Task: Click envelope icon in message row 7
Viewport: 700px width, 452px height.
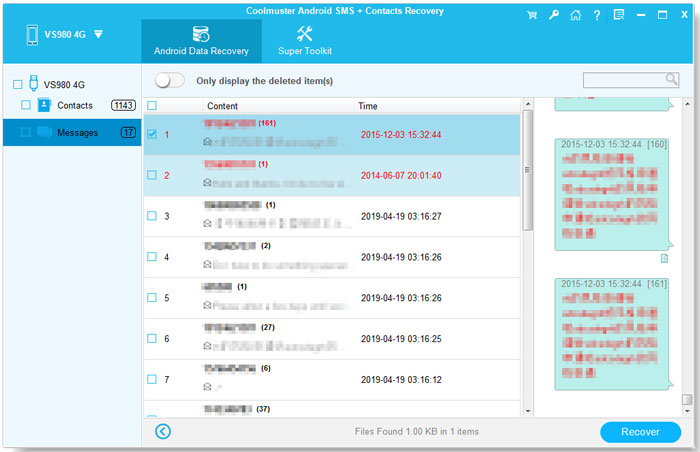Action: pos(207,387)
